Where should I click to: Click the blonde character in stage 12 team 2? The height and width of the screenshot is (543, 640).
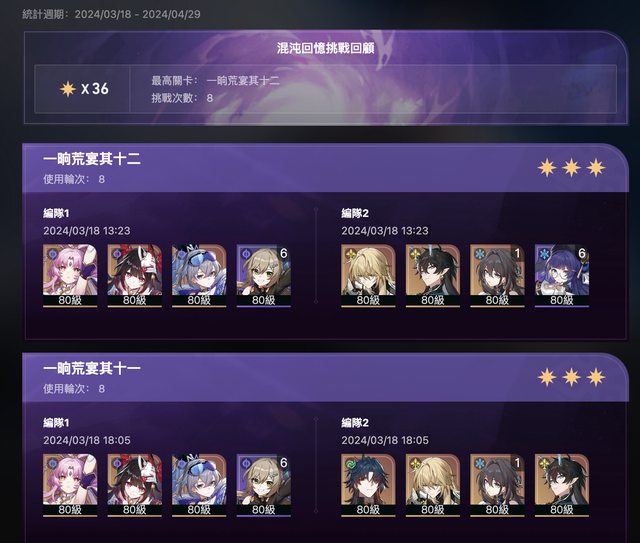[x=368, y=276]
